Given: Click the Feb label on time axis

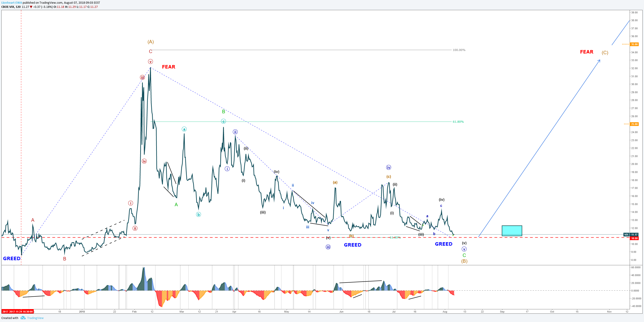Looking at the screenshot, I should click(134, 312).
